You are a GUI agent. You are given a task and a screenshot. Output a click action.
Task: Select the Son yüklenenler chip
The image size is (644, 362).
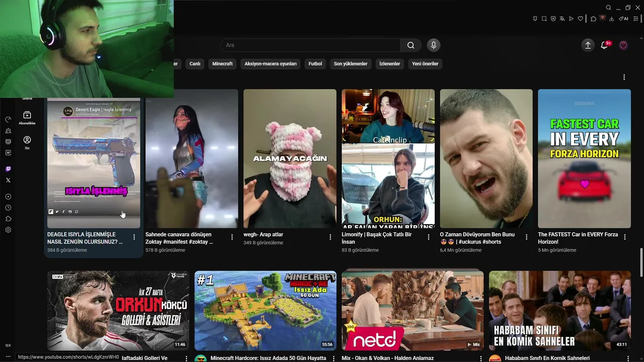(351, 64)
